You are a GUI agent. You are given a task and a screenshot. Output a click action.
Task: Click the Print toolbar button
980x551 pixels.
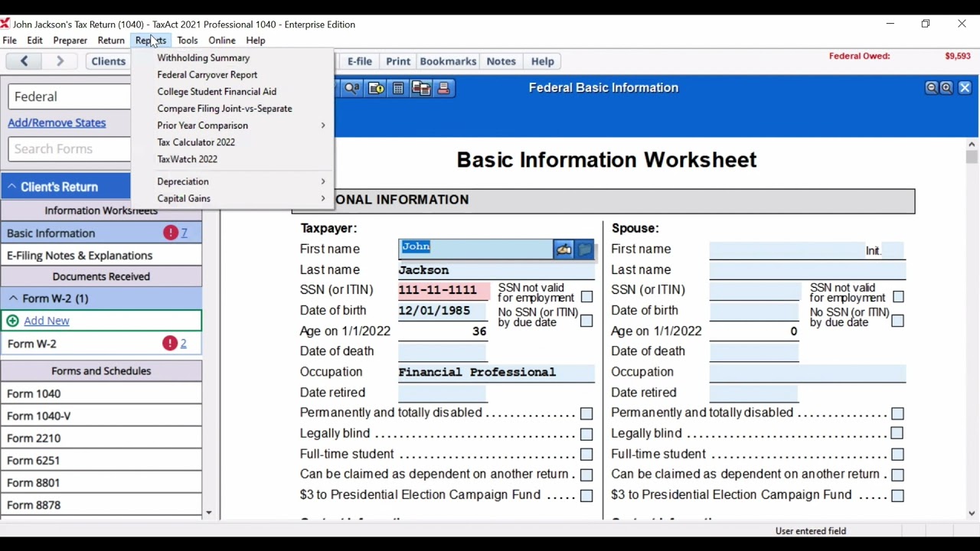[398, 61]
